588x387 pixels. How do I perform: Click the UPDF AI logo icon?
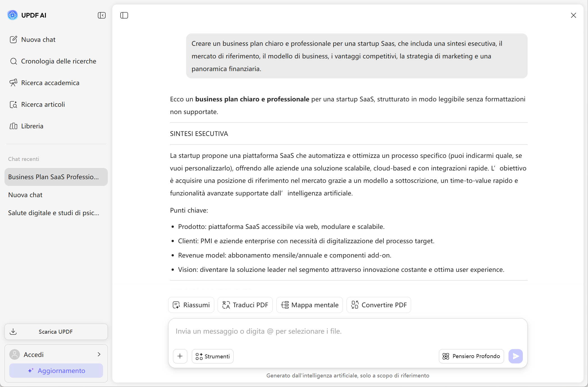[12, 15]
